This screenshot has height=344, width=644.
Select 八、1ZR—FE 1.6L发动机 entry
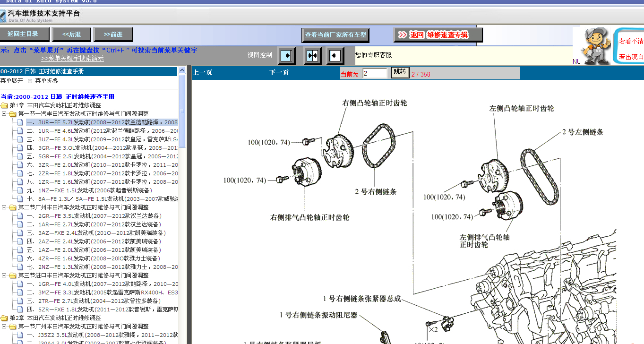(102, 182)
